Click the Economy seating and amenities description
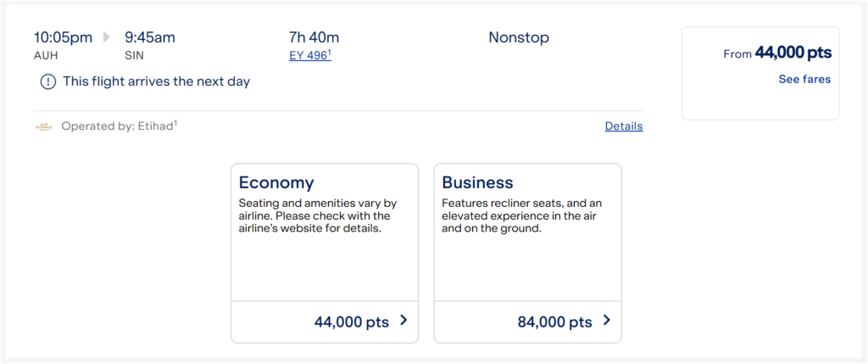The width and height of the screenshot is (868, 364). 318,216
